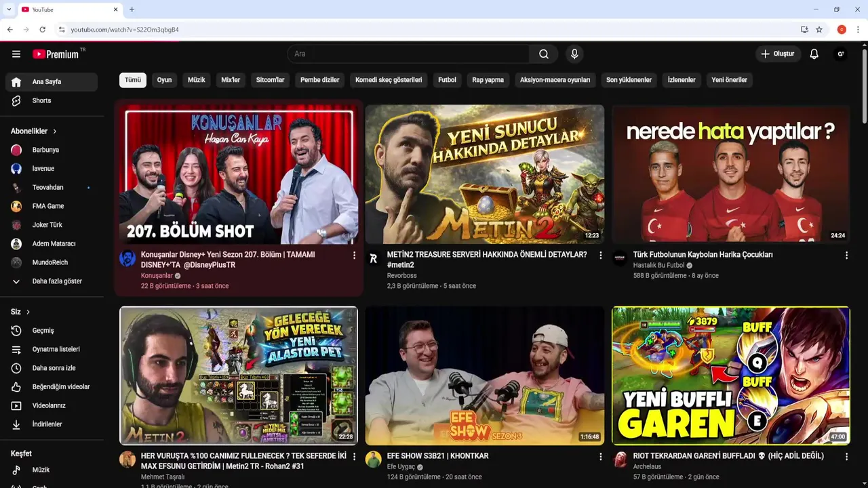868x488 pixels.
Task: Open the Archelaus channel link
Action: coord(647,467)
